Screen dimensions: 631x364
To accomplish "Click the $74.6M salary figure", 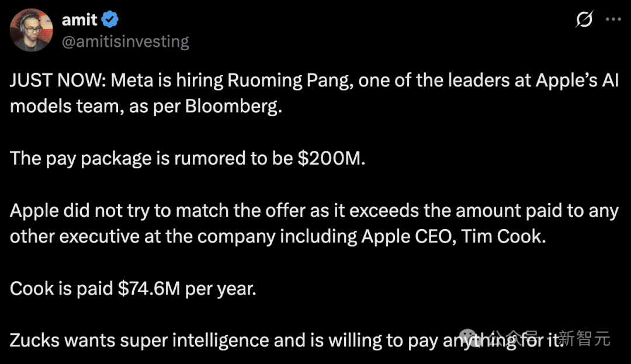I will point(149,288).
